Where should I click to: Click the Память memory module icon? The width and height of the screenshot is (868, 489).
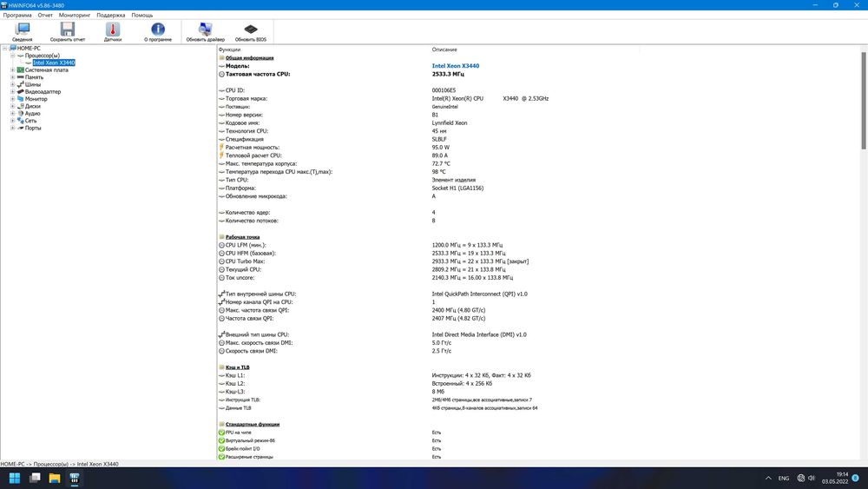coord(21,77)
